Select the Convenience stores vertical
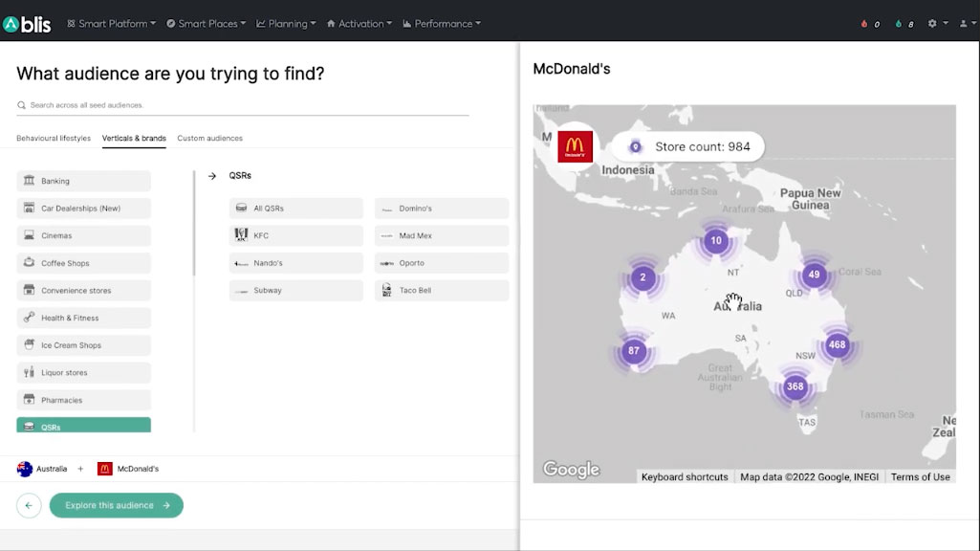 tap(84, 290)
